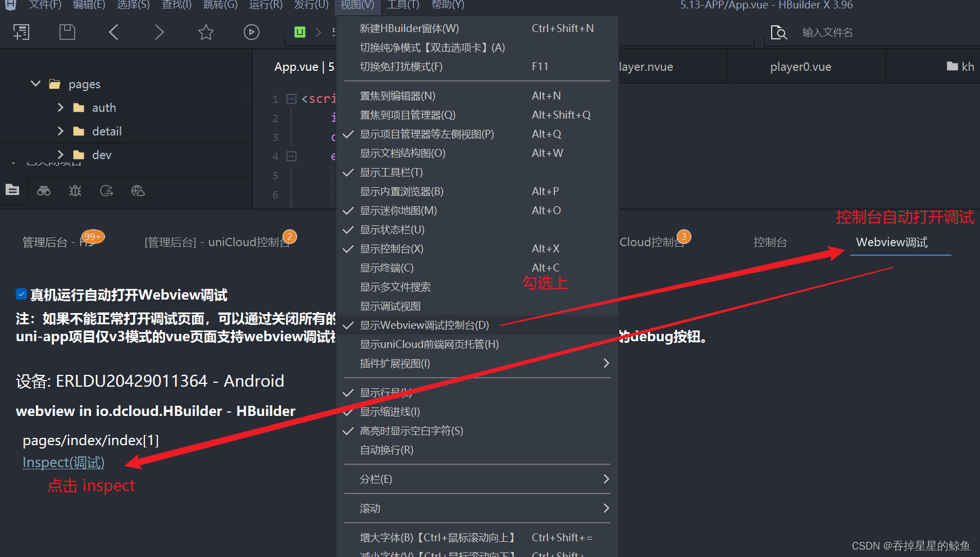The width and height of the screenshot is (980, 557).
Task: Toggle 显示工具栏(T) in the view menu
Action: 391,172
